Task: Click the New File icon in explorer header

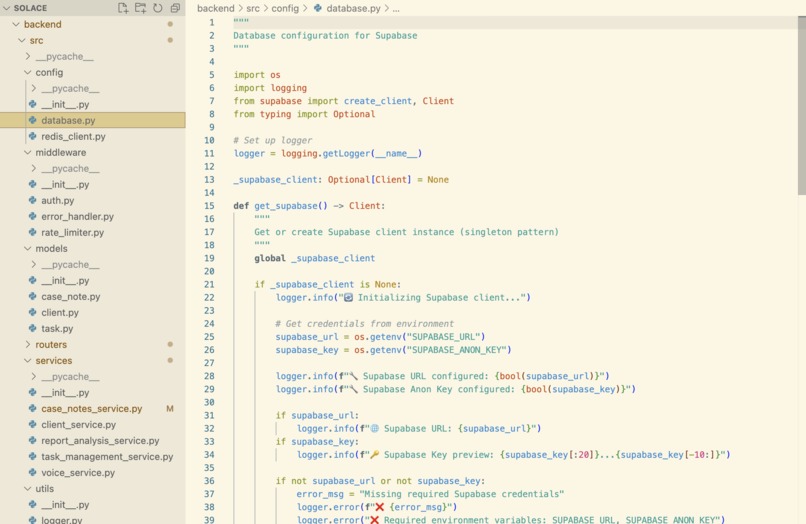Action: [x=123, y=8]
